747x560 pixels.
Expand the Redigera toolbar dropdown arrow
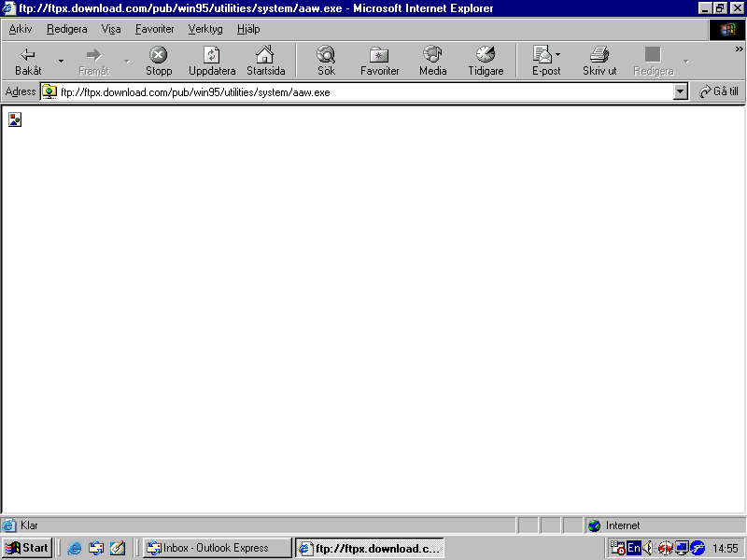click(686, 61)
